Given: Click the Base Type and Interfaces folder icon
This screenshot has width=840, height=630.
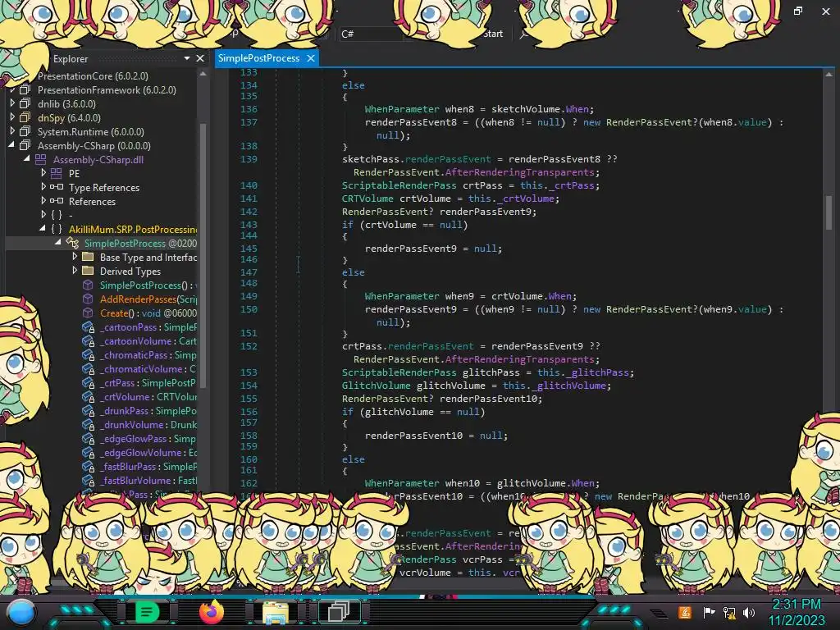Looking at the screenshot, I should point(88,257).
